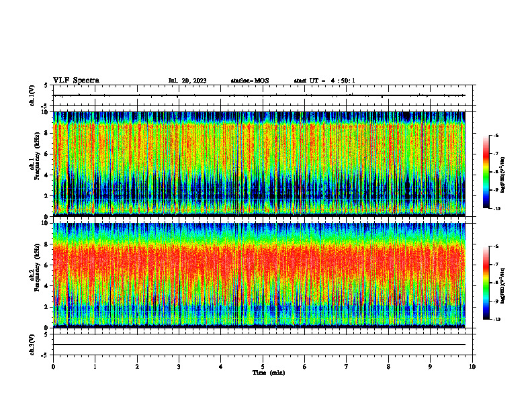The height and width of the screenshot is (411, 532).
Task: Click the "-10" label on ch.2 color bar
Action: click(496, 319)
